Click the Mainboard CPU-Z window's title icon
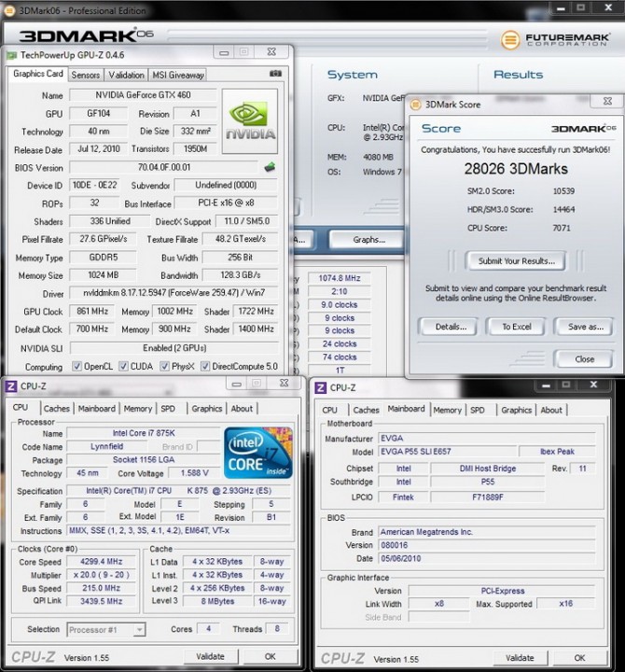625x672 pixels. tap(320, 387)
